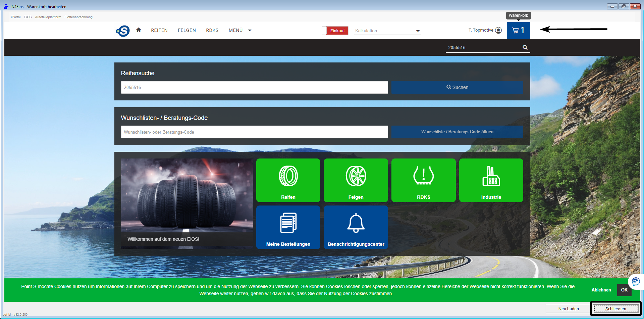
Task: Expand the MENÜ dropdown arrow
Action: click(250, 31)
